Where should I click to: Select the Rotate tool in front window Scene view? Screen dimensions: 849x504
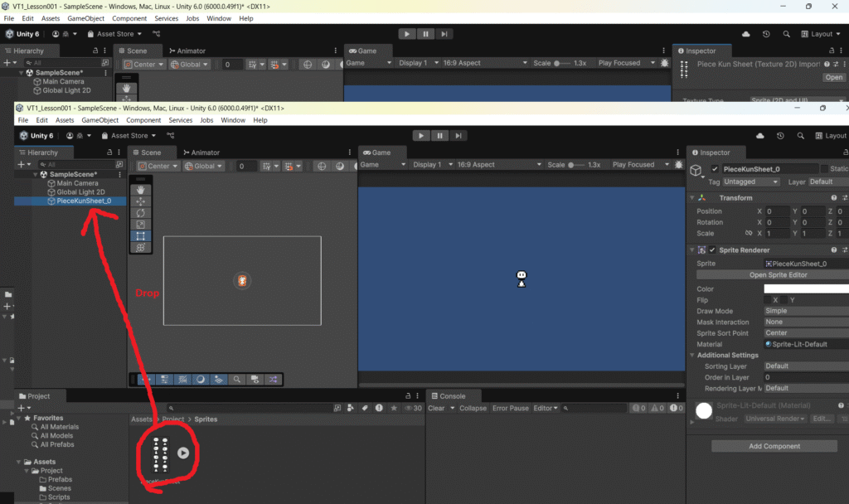(140, 213)
